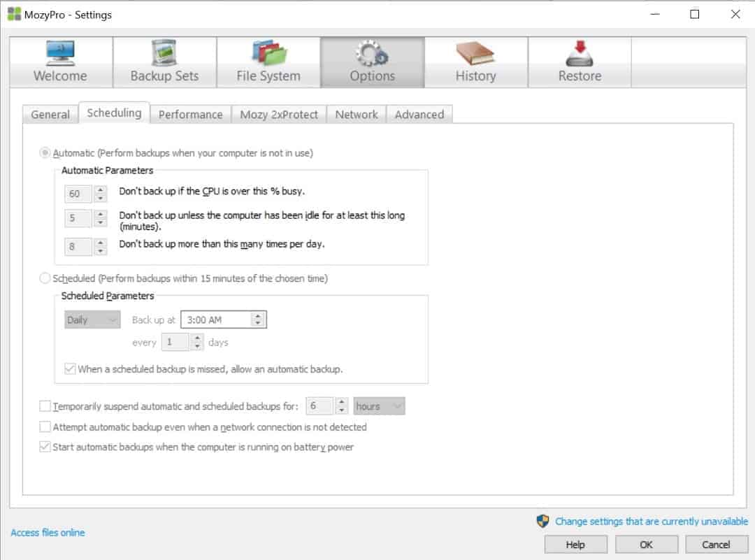Enable backup attempt without network connection
Viewport: 755px width, 560px height.
click(x=45, y=426)
